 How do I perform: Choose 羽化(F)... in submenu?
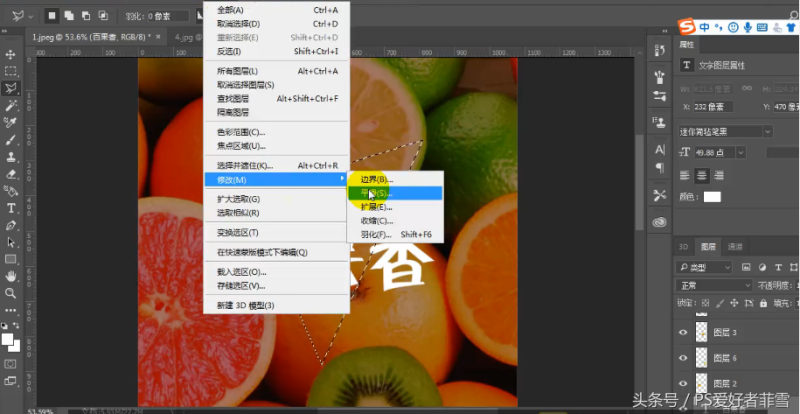[394, 234]
